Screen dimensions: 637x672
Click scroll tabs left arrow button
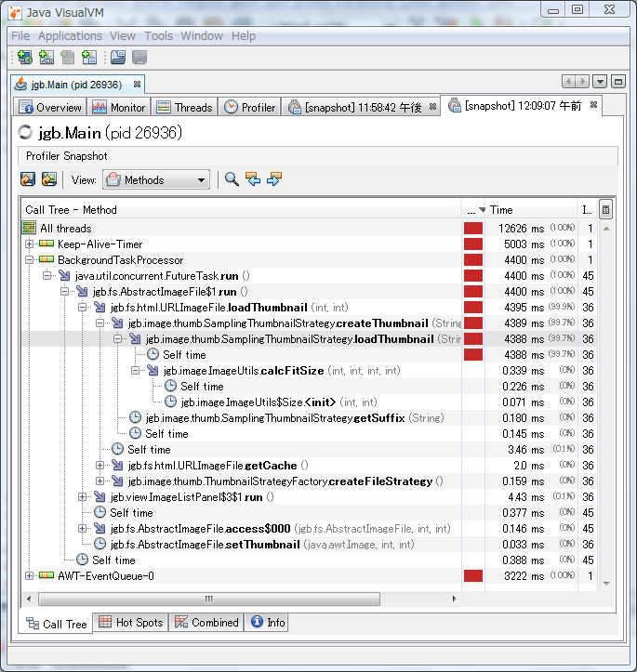[569, 82]
